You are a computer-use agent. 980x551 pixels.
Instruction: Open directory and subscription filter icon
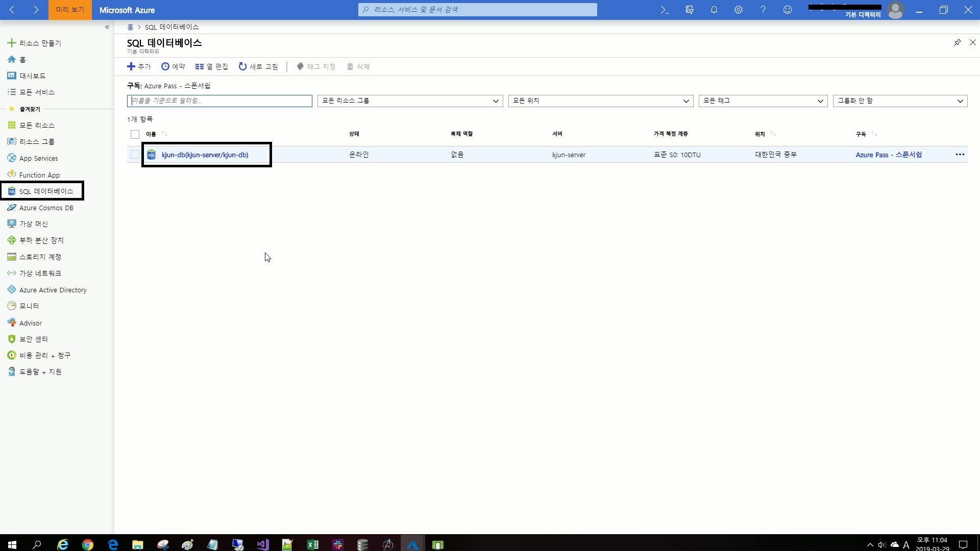coord(689,10)
